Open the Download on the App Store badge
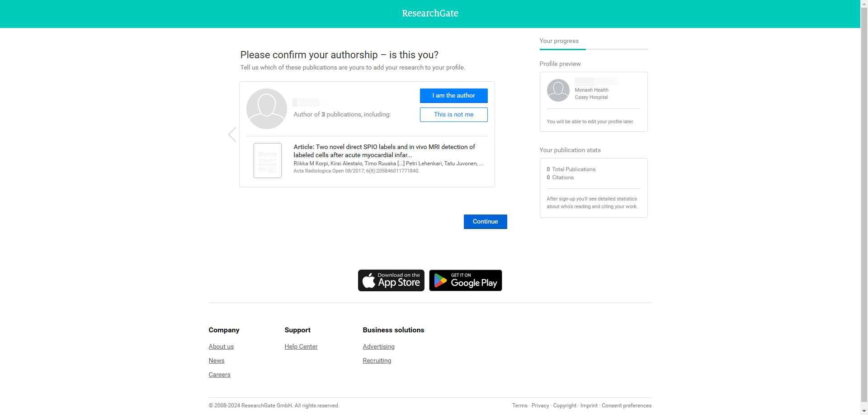This screenshot has height=415, width=868. [x=391, y=280]
